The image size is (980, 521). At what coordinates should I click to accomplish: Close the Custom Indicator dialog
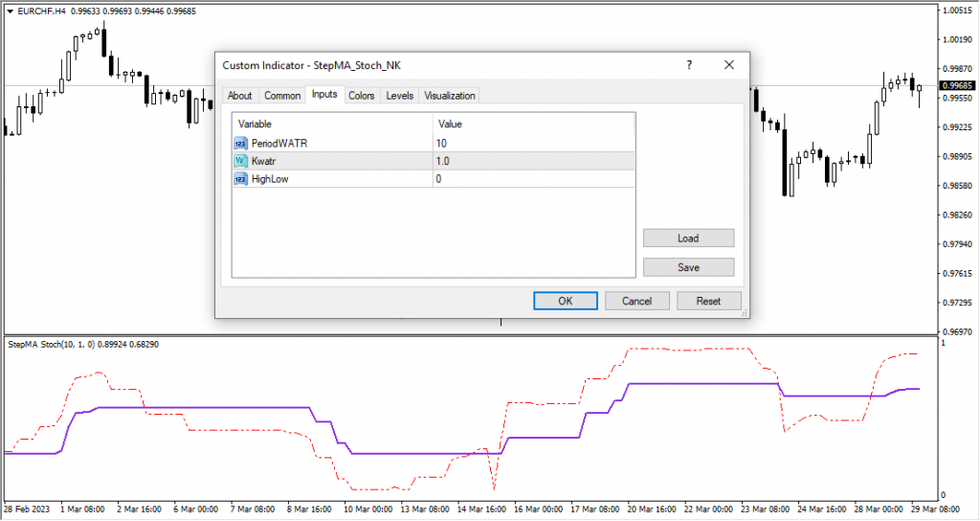tap(729, 65)
